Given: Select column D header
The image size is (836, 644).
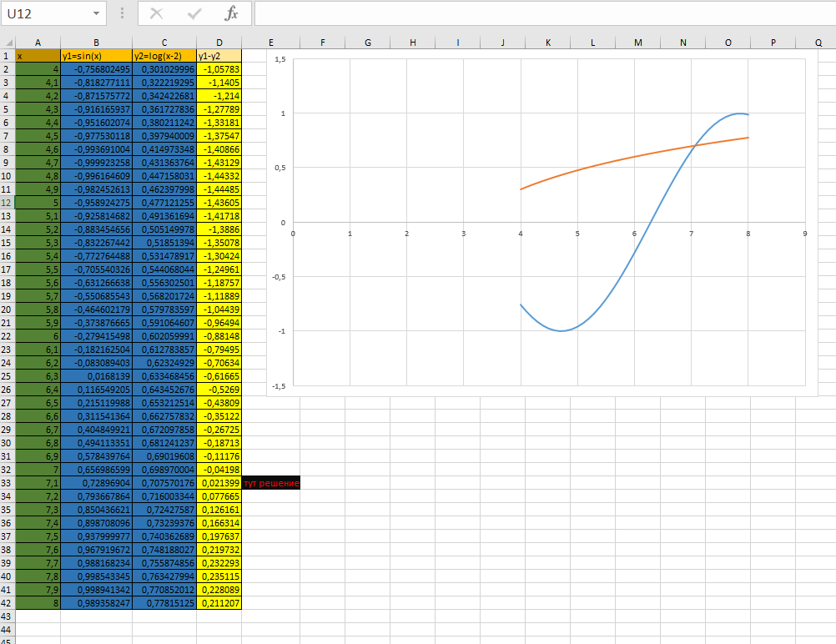Looking at the screenshot, I should (x=219, y=43).
